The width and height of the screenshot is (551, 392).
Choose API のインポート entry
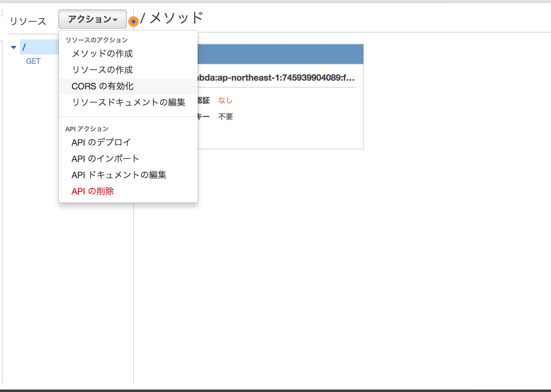[x=128, y=158]
